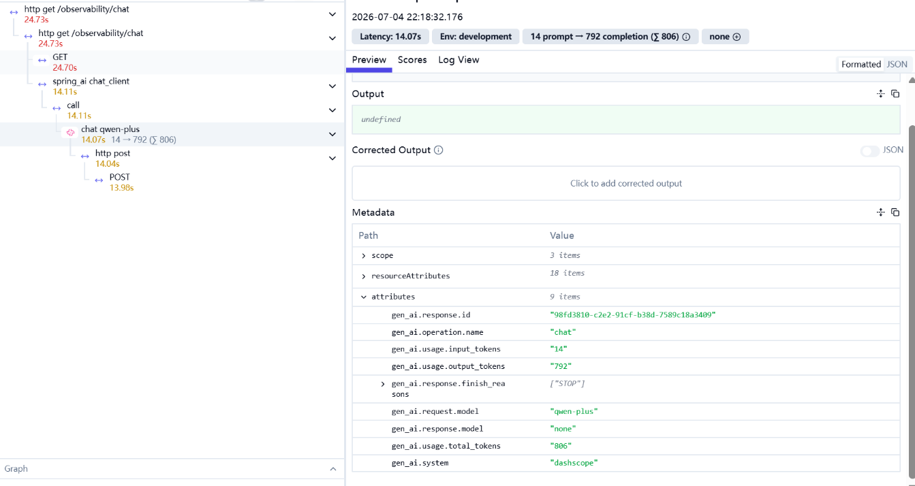Click the 18 items resourceAttributes count
The width and height of the screenshot is (915, 486).
pyautogui.click(x=567, y=273)
